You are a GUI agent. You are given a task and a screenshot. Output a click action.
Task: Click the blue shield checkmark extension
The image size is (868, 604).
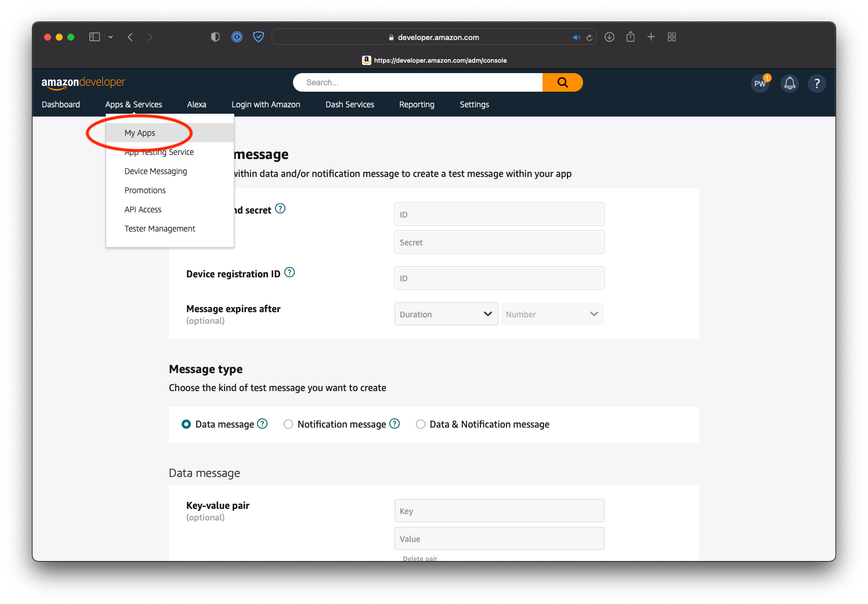click(x=259, y=37)
